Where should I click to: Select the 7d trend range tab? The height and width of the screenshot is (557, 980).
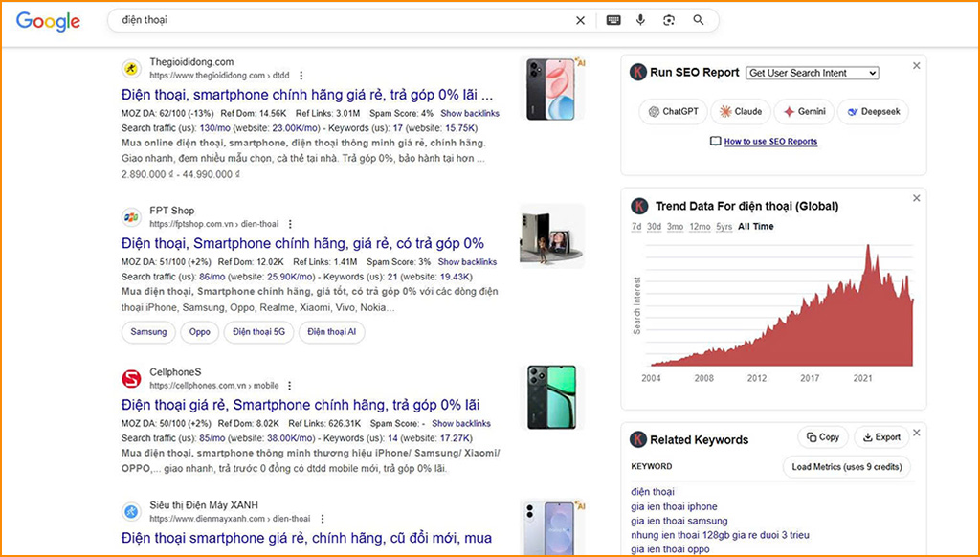(636, 226)
